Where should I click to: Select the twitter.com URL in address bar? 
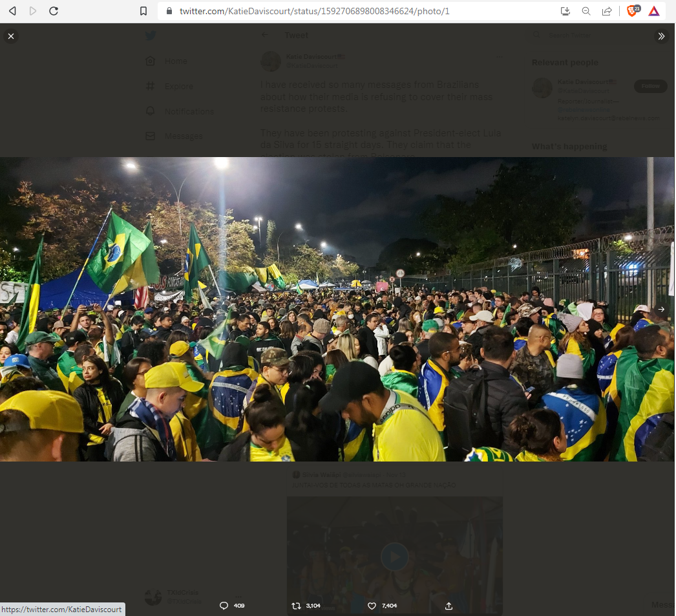[x=314, y=11]
